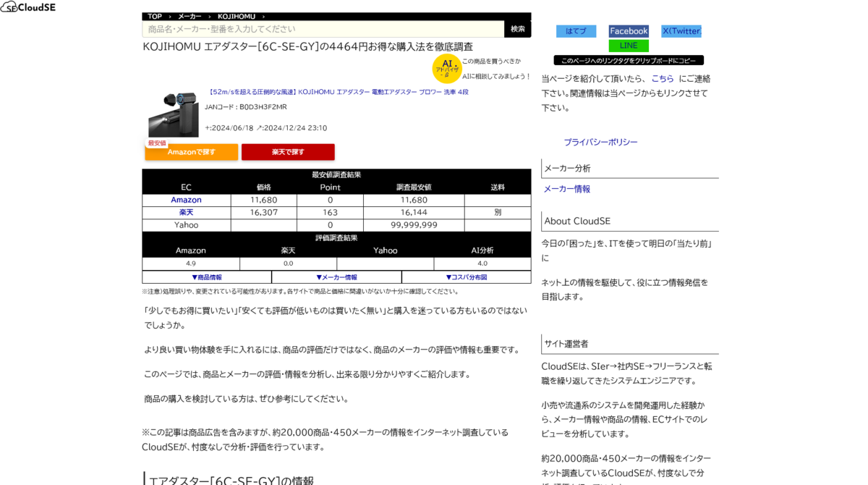Image resolution: width=868 pixels, height=485 pixels.
Task: Jump to ▼コスパ分布図 section
Action: click(467, 277)
